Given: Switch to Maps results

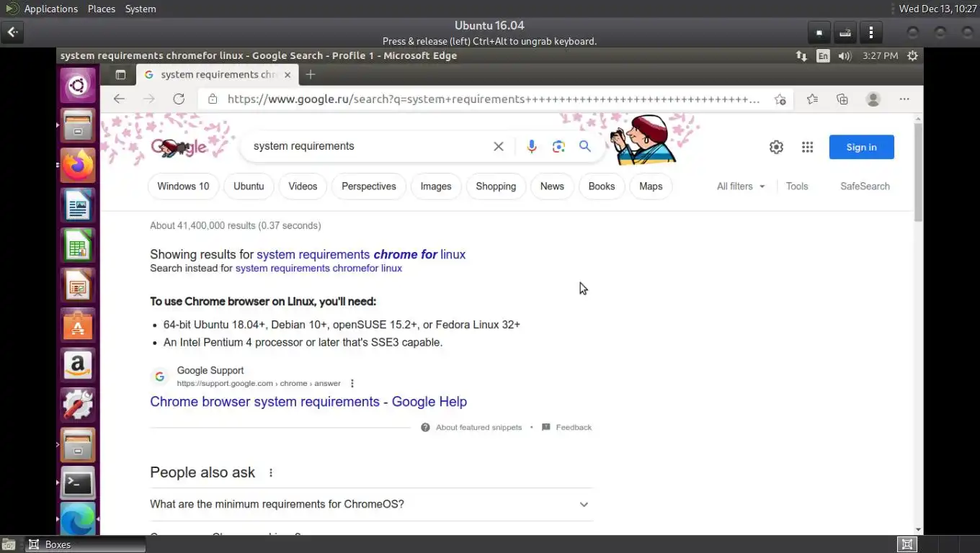Looking at the screenshot, I should coord(651,186).
